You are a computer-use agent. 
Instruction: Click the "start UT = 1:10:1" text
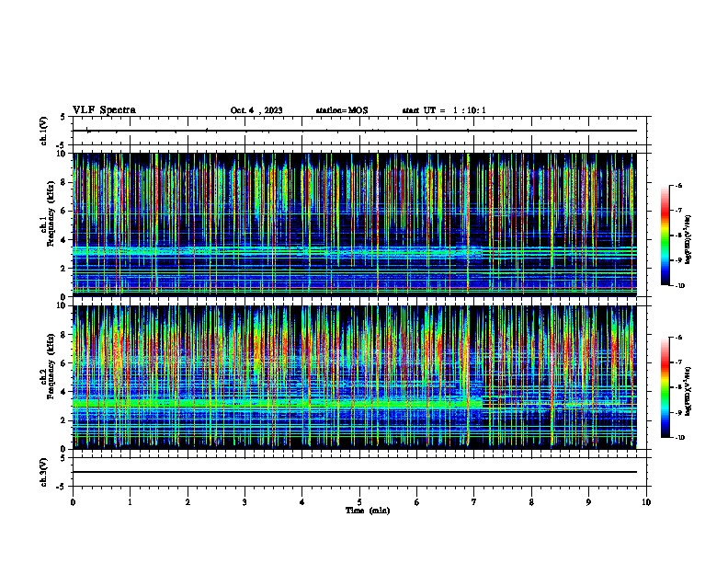coord(444,110)
